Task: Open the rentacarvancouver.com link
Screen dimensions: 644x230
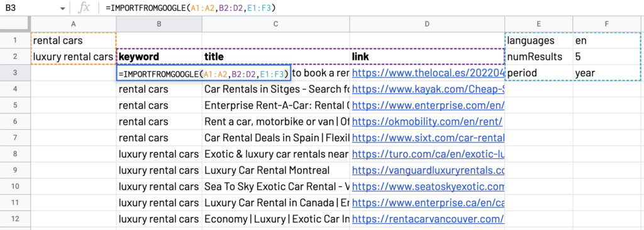Action: tap(428, 219)
